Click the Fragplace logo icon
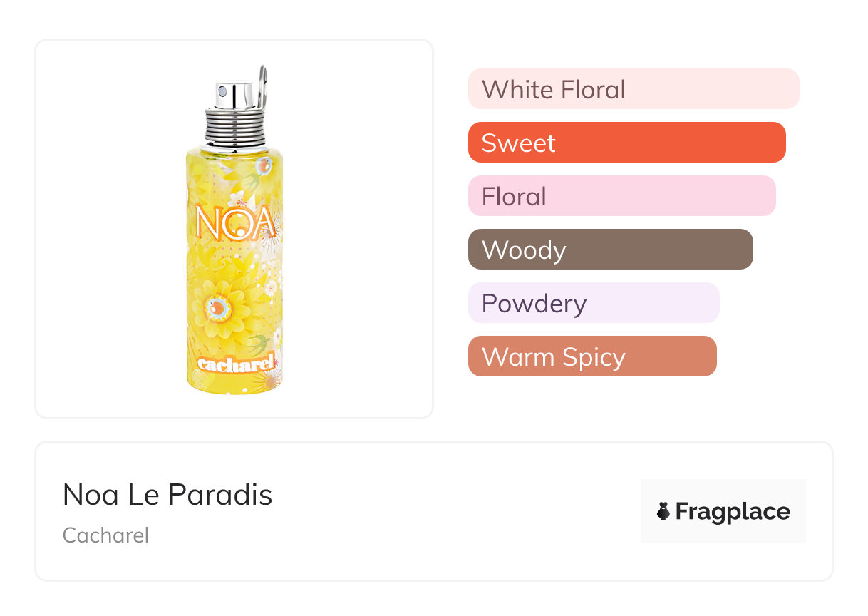Screen dimensions: 868x616 pyautogui.click(x=663, y=511)
